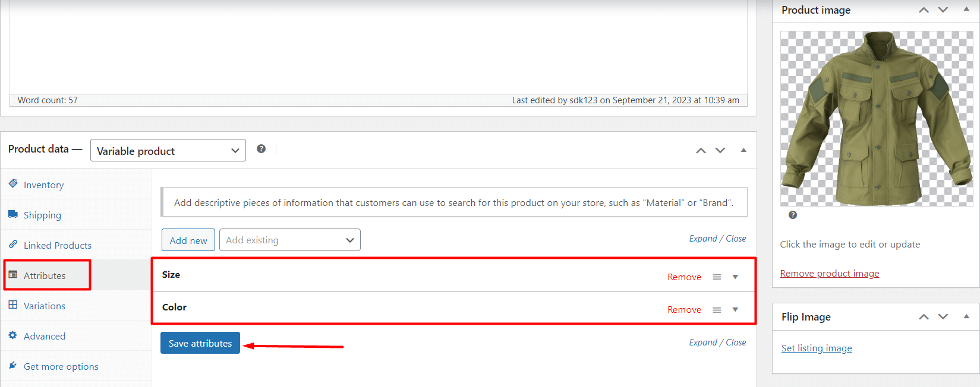Move Product data panel down
Screen dimensions: 980x387
tap(720, 151)
